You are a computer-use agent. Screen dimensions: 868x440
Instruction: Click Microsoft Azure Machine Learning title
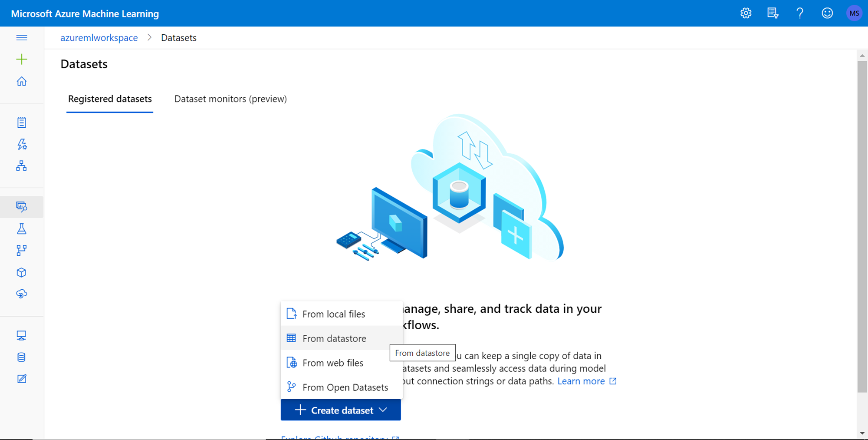click(85, 13)
